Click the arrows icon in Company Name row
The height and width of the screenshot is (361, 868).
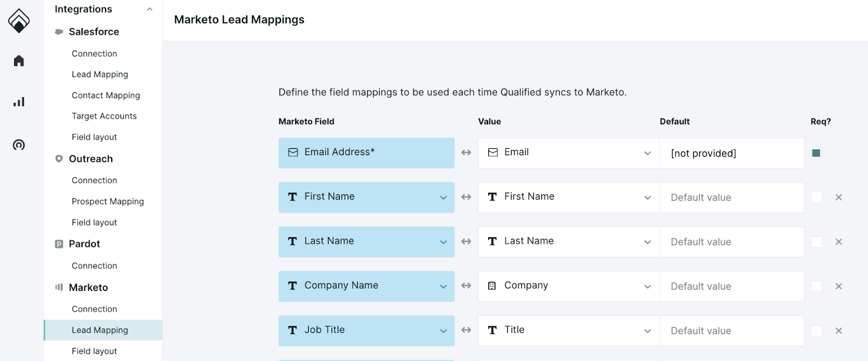466,286
